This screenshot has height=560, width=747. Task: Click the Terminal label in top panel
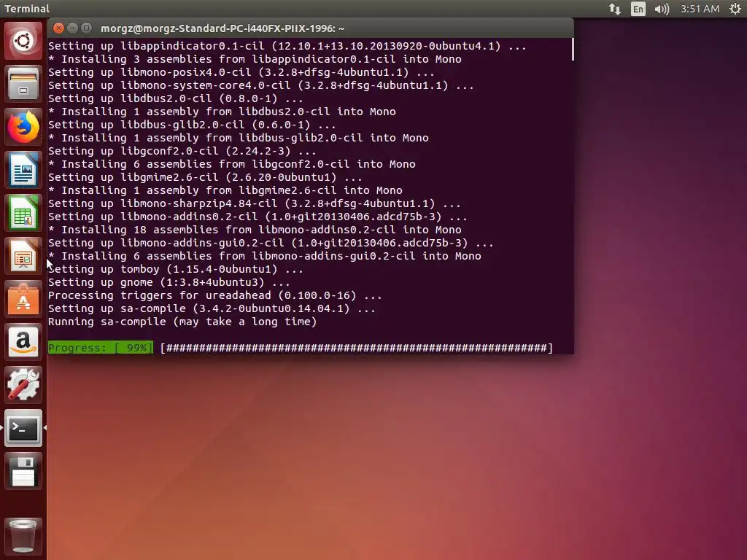pos(27,9)
